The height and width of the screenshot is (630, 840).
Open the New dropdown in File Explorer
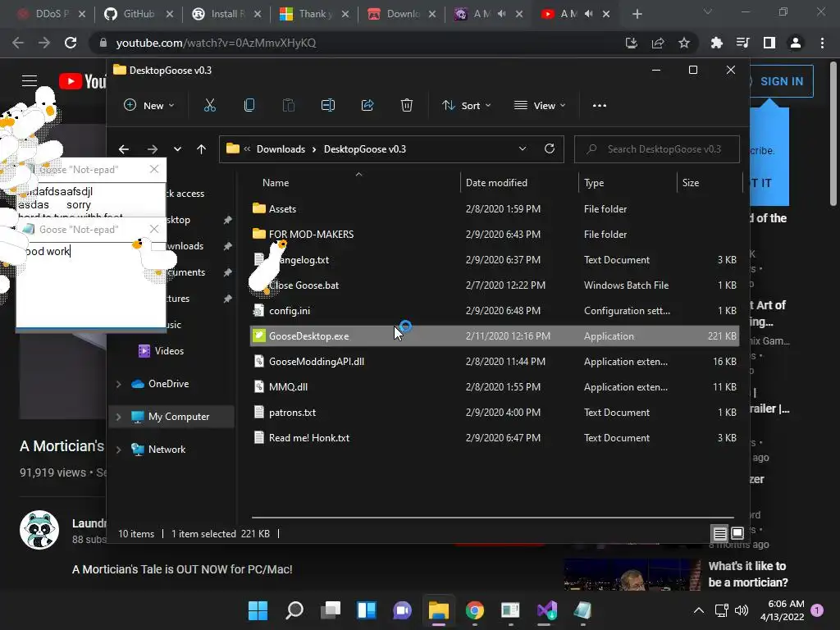click(149, 106)
